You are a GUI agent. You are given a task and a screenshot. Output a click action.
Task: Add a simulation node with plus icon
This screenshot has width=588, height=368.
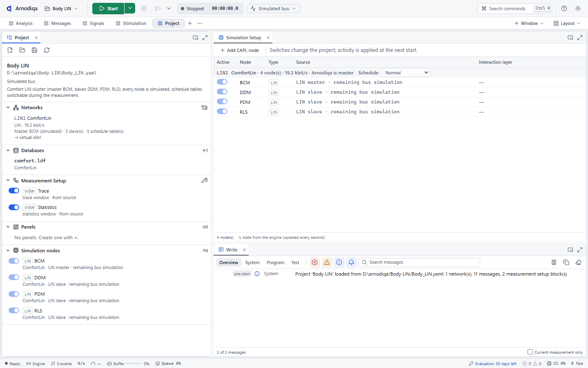[x=205, y=251]
